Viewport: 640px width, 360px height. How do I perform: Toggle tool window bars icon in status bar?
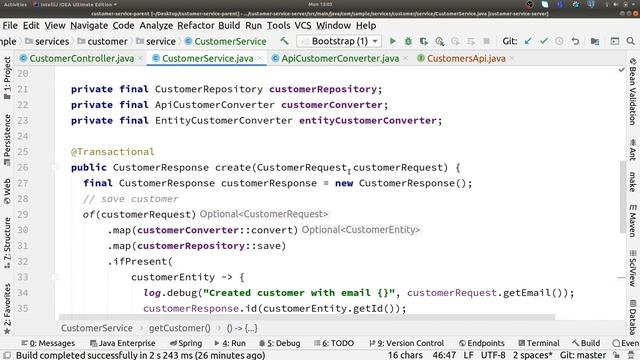pos(7,355)
